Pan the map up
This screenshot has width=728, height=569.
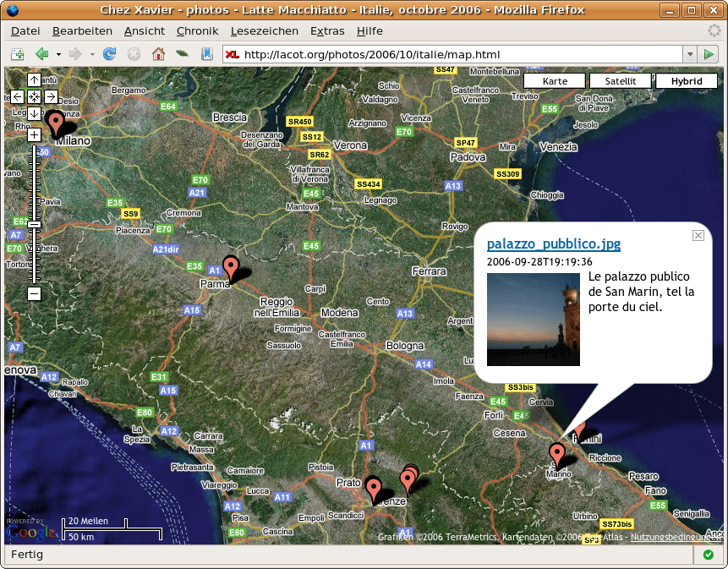[x=34, y=79]
